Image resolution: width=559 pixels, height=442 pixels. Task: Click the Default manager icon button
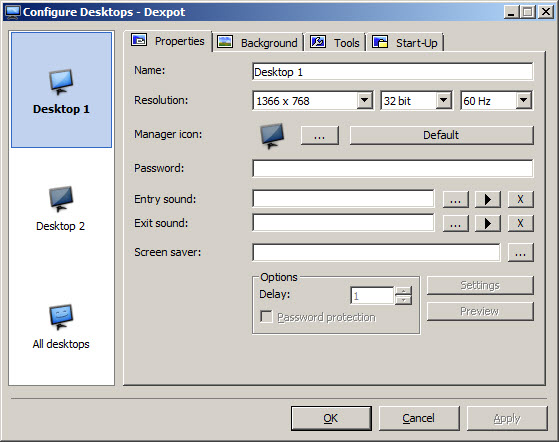point(441,135)
